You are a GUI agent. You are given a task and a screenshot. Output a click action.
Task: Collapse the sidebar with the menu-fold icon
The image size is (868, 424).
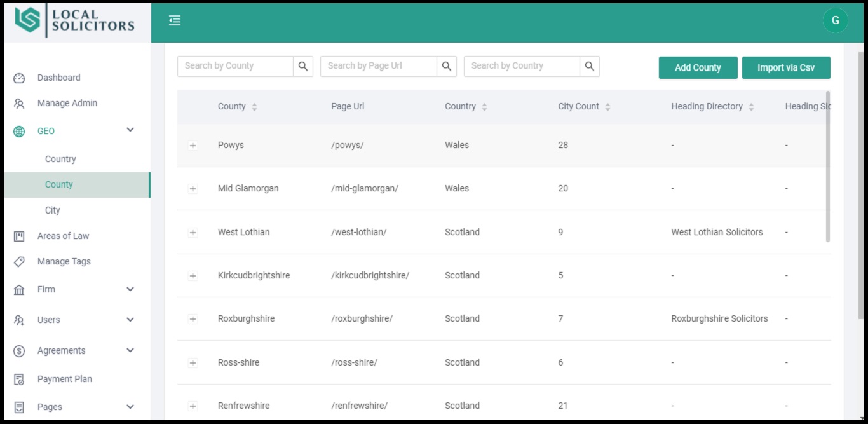pos(175,20)
